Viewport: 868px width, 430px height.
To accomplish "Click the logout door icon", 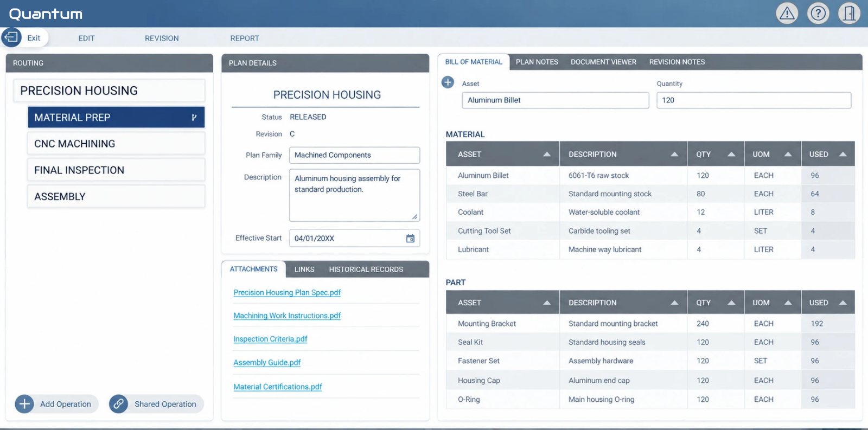I will [850, 14].
